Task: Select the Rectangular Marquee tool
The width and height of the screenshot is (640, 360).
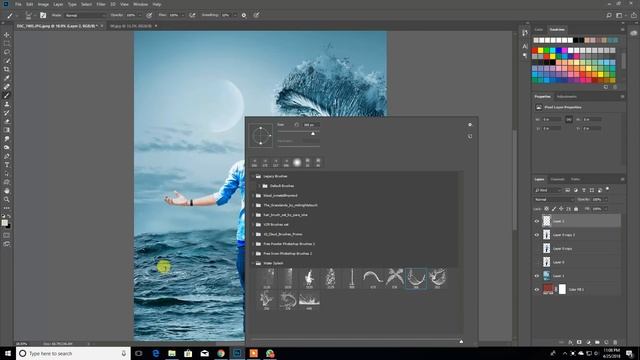Action: point(7,44)
